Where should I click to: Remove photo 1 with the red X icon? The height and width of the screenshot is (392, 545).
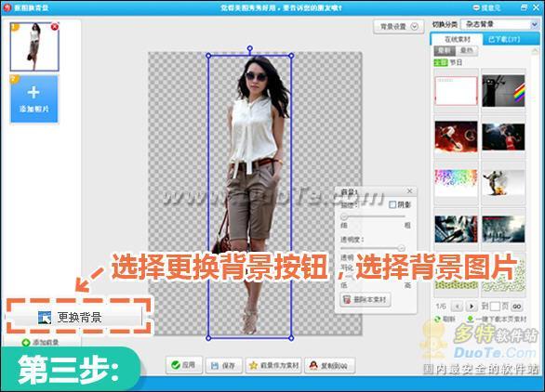[55, 27]
